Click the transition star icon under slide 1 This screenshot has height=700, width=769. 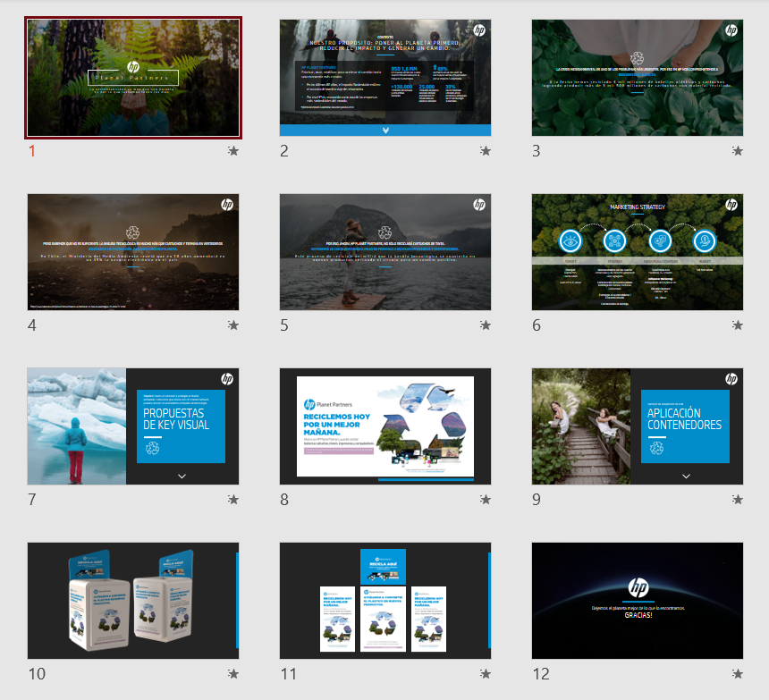coord(233,151)
